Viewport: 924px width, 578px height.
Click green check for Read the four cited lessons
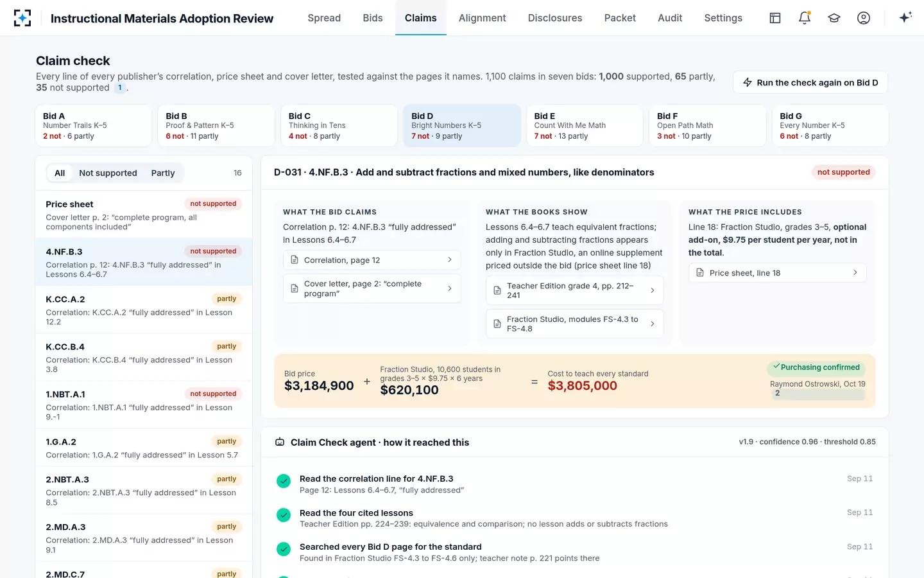pos(284,515)
